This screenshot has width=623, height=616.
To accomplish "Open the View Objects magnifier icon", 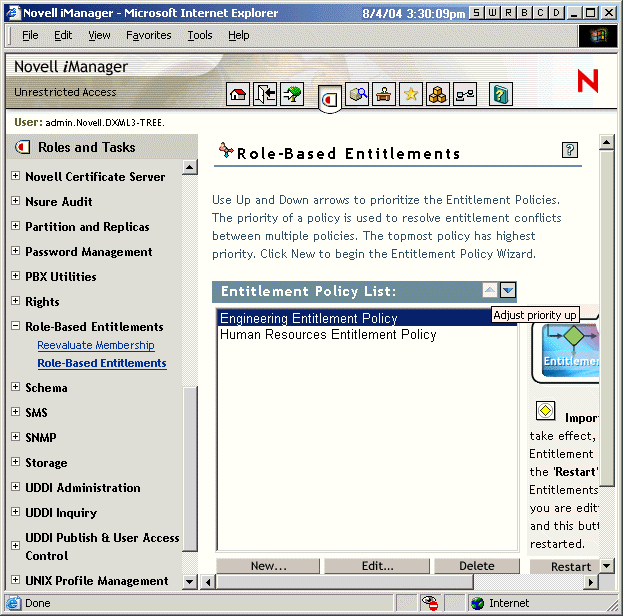I will click(357, 94).
